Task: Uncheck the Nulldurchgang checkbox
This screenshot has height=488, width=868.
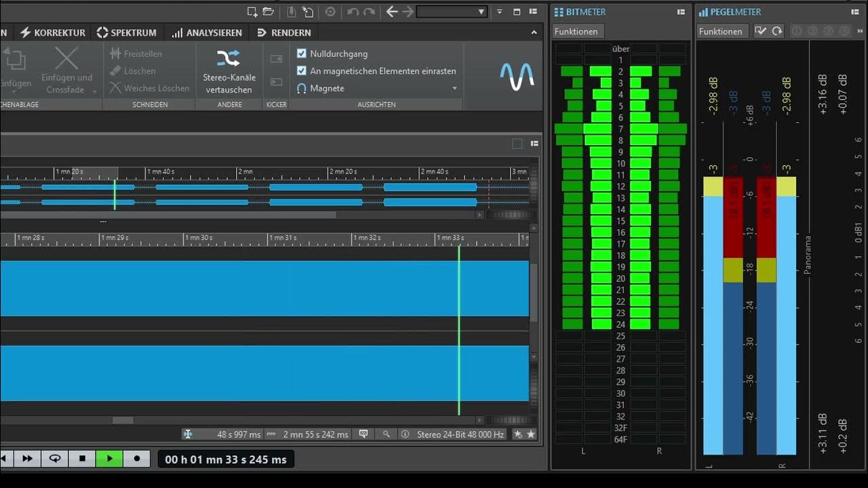Action: coord(302,54)
